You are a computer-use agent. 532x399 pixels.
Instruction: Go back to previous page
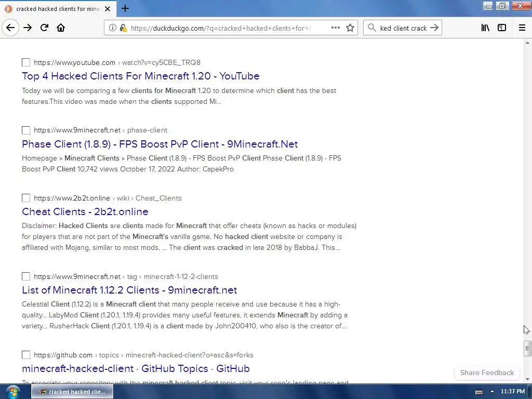pyautogui.click(x=10, y=28)
